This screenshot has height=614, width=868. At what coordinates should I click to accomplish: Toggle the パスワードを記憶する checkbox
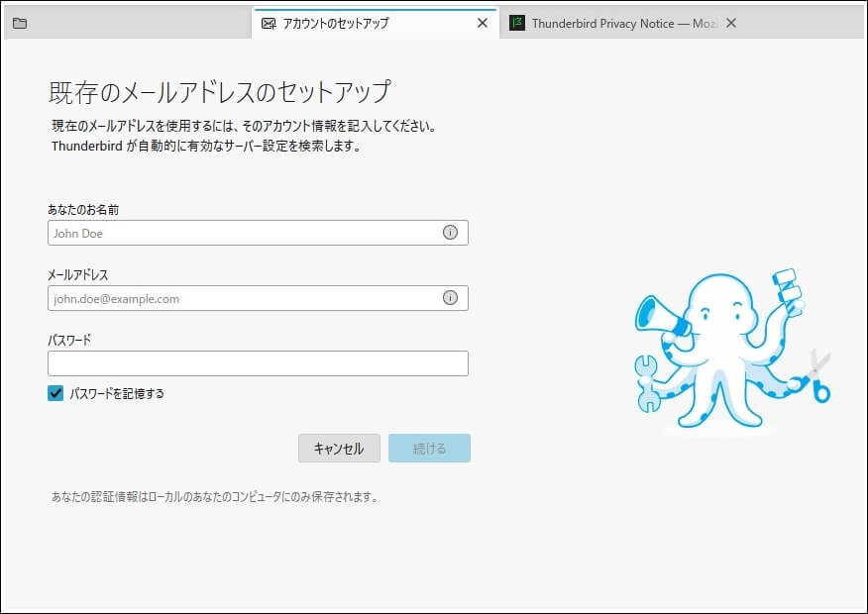coord(55,393)
